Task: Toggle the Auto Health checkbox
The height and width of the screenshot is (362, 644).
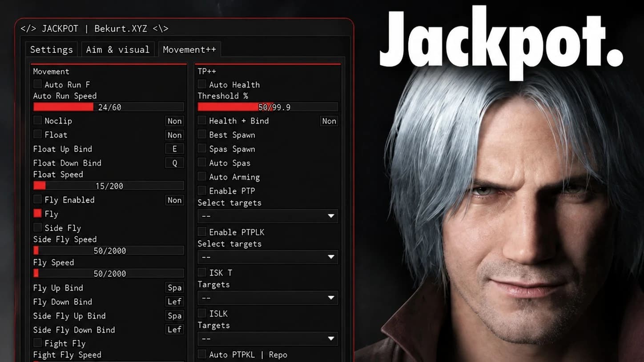Action: (x=202, y=84)
